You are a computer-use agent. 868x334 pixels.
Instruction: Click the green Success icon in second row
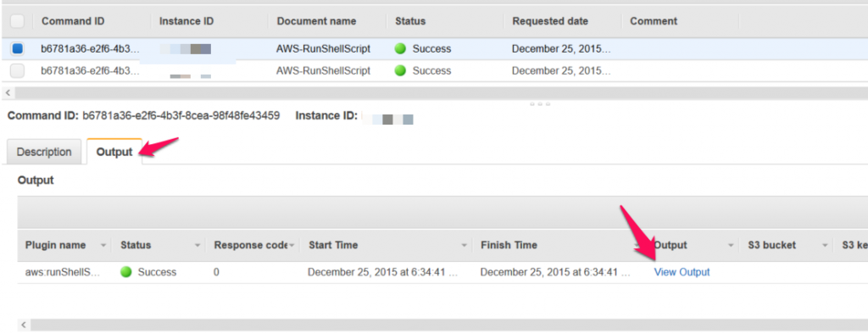(x=400, y=71)
